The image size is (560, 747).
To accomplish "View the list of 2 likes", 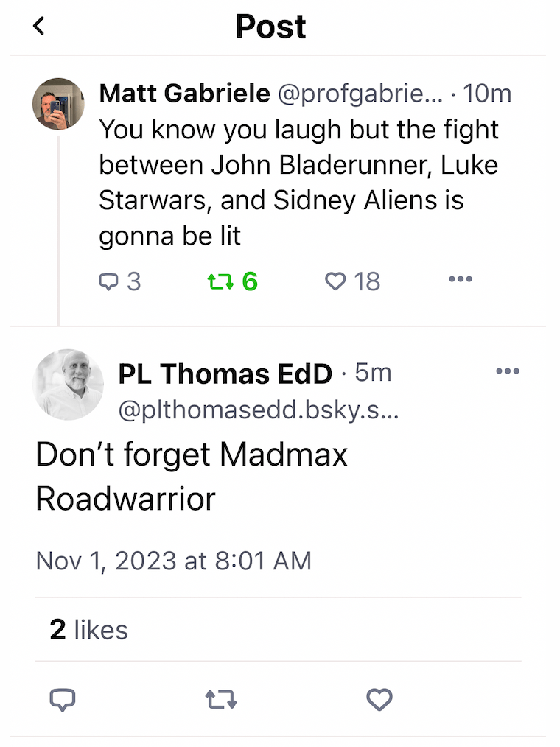I will tap(88, 630).
